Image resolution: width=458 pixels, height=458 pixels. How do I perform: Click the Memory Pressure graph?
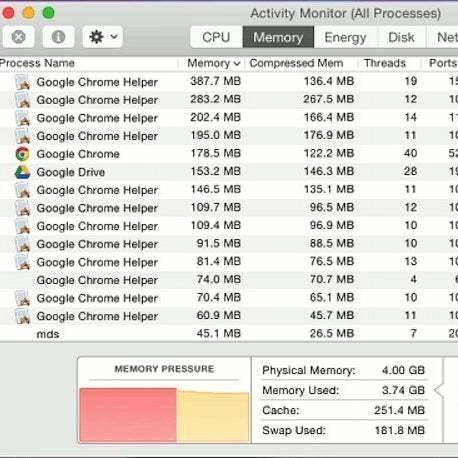point(164,414)
